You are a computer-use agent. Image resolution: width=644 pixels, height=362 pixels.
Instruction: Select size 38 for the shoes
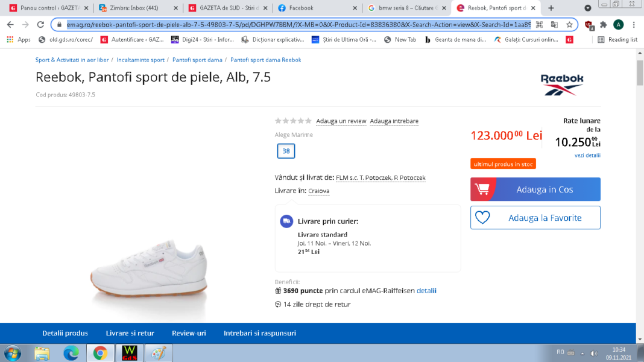[285, 151]
